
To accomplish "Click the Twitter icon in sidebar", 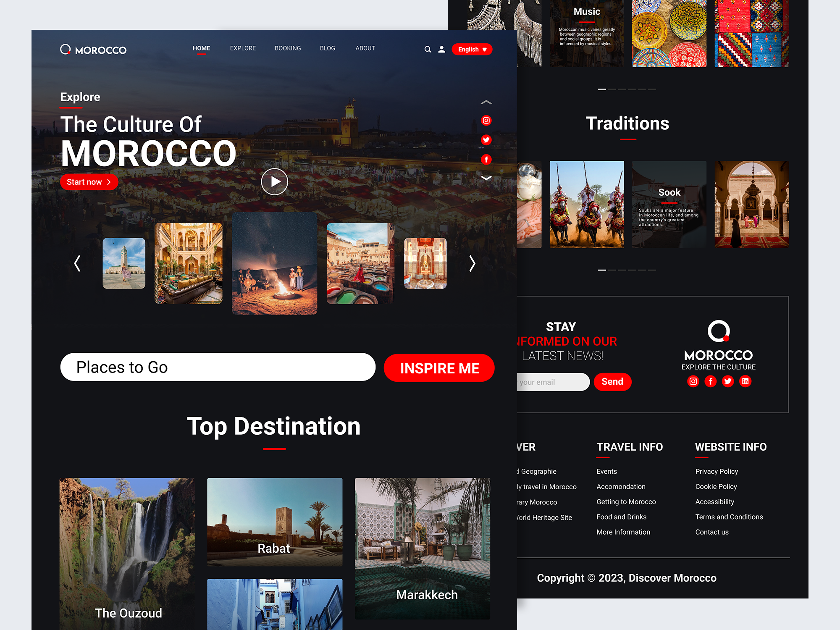I will [x=486, y=140].
